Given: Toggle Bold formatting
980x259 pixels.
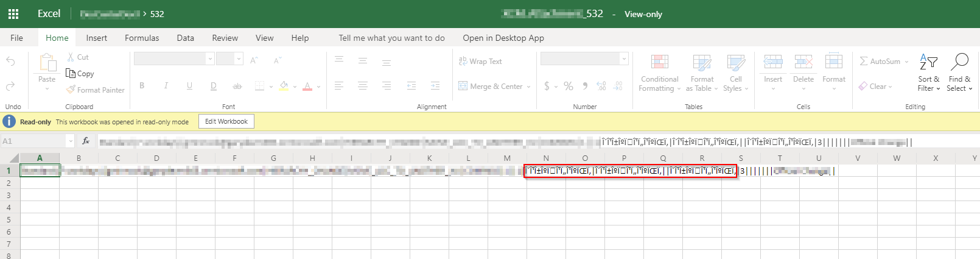Looking at the screenshot, I should [142, 86].
